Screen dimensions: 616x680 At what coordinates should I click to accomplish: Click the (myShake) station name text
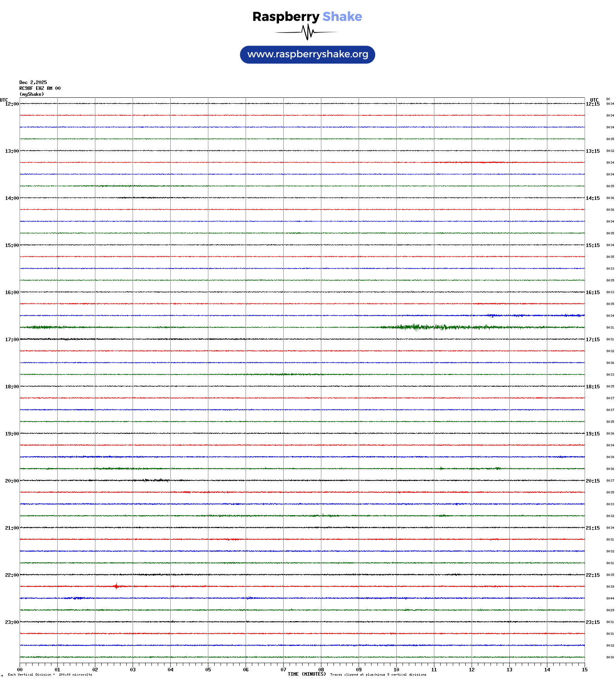click(31, 94)
